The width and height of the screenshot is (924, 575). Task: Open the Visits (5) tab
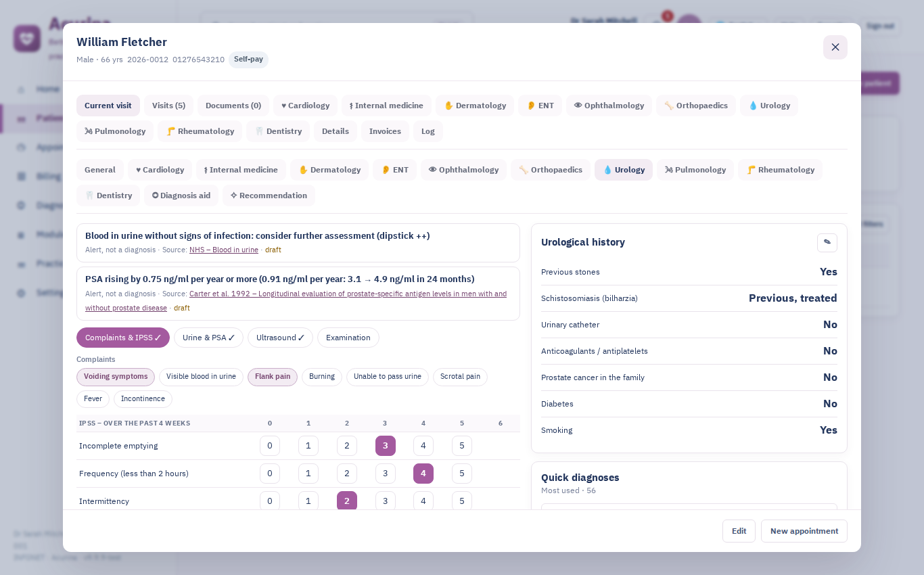[168, 106]
